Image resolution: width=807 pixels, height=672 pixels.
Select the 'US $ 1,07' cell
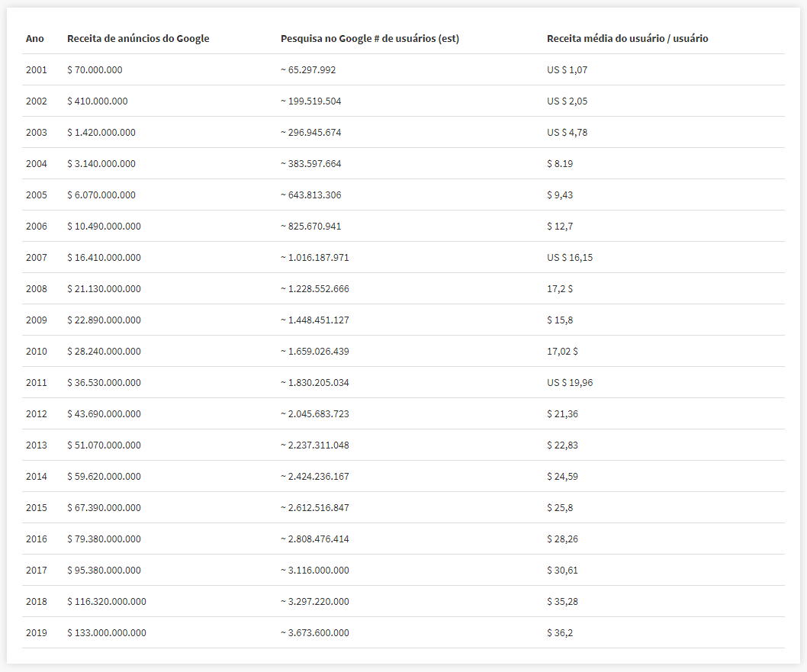(567, 70)
